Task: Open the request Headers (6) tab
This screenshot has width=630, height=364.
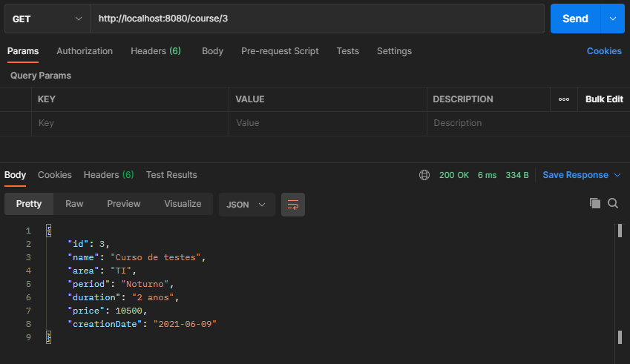Action: (x=156, y=51)
